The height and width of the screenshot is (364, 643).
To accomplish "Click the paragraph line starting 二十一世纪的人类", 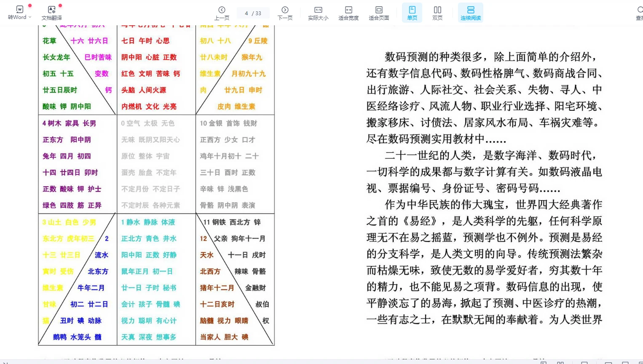I will (491, 155).
